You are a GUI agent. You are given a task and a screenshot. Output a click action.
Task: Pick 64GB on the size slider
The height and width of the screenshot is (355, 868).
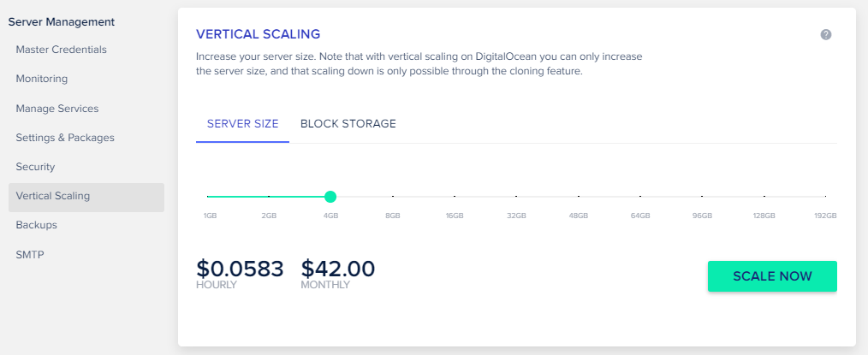click(x=640, y=197)
